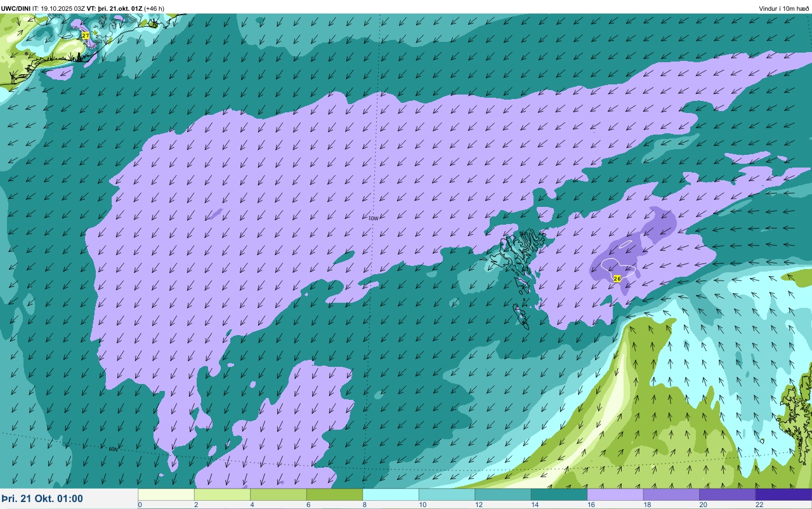This screenshot has width=812, height=509.
Task: Click the legend tick value '2'
Action: point(196,505)
